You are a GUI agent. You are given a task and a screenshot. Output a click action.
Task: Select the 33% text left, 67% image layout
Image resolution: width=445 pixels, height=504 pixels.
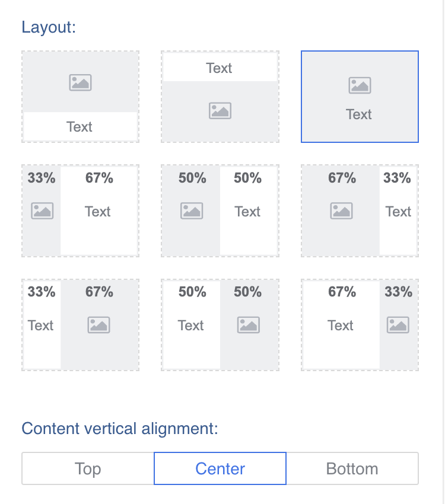click(80, 325)
